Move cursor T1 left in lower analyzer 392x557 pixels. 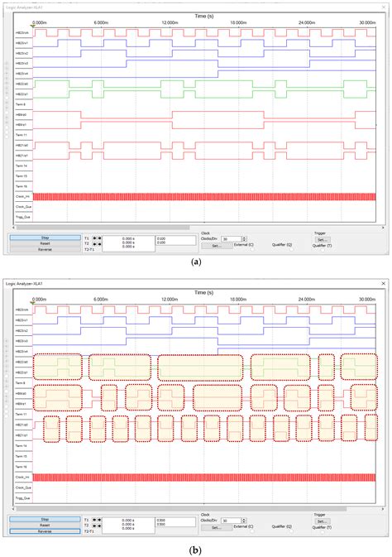[95, 520]
